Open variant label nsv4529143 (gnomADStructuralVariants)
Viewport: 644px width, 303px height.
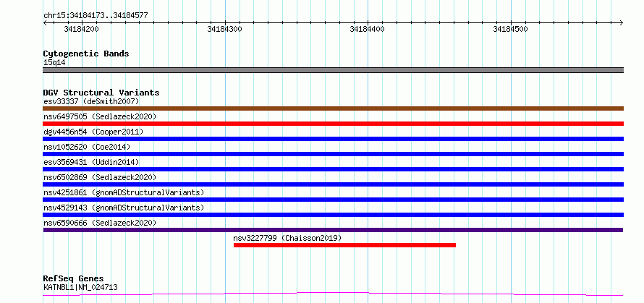[124, 208]
